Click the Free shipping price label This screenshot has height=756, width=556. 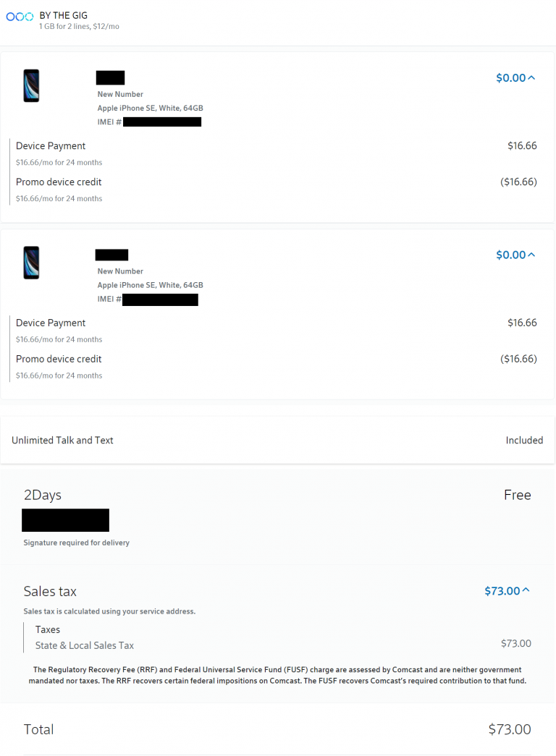coord(518,495)
